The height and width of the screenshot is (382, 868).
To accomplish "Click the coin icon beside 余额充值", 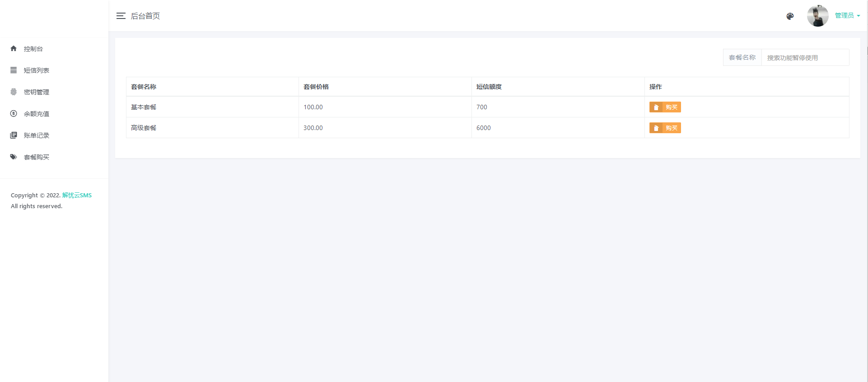I will (14, 113).
